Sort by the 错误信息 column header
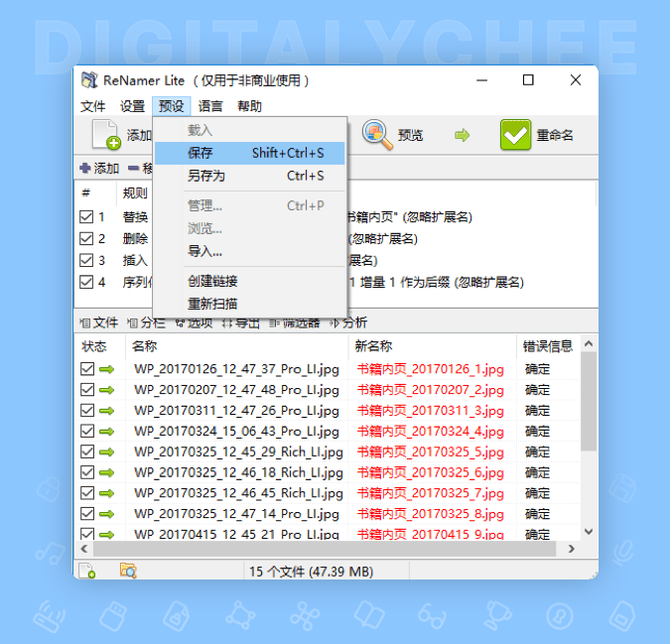 coord(548,346)
